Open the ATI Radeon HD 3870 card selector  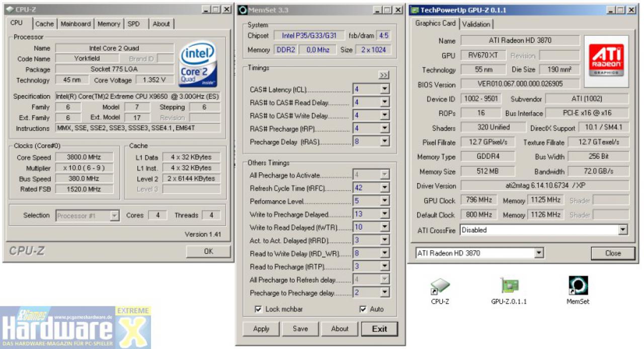tap(539, 253)
